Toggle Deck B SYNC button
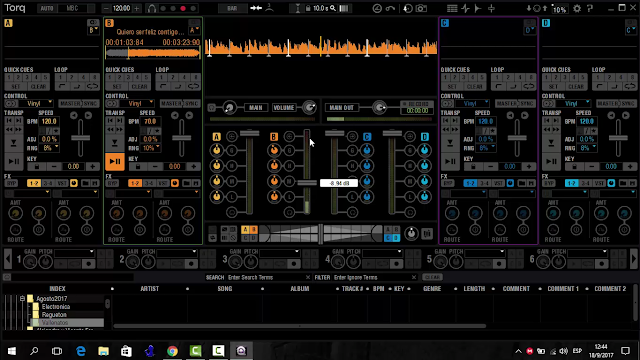Screen dimensions: 640x360 point(191,104)
